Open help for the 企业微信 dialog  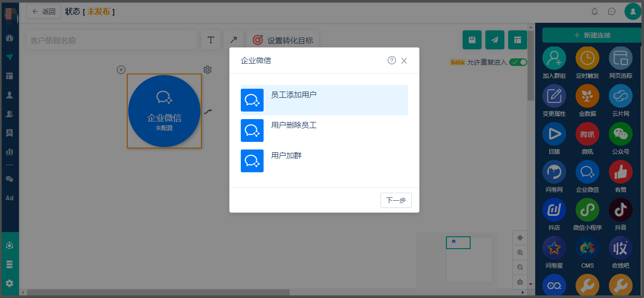click(x=392, y=60)
